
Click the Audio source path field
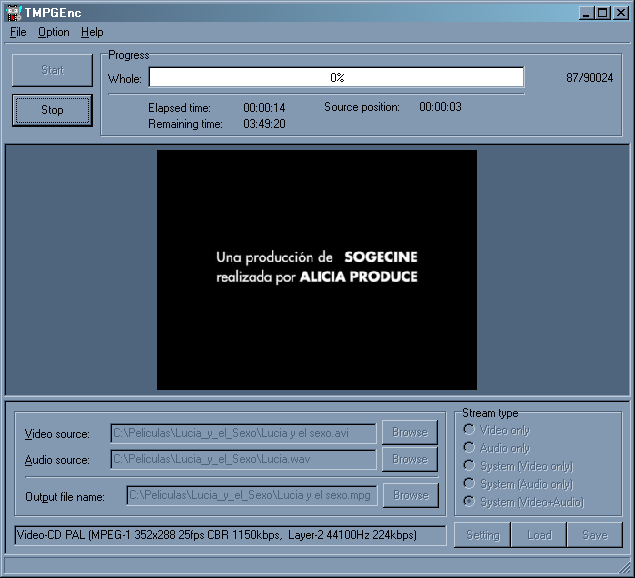pos(243,460)
